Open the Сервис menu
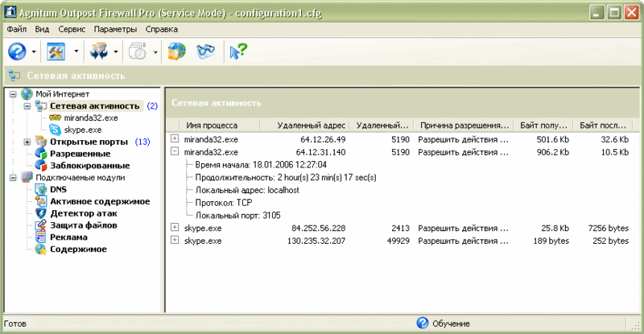The height and width of the screenshot is (334, 644). click(x=72, y=29)
